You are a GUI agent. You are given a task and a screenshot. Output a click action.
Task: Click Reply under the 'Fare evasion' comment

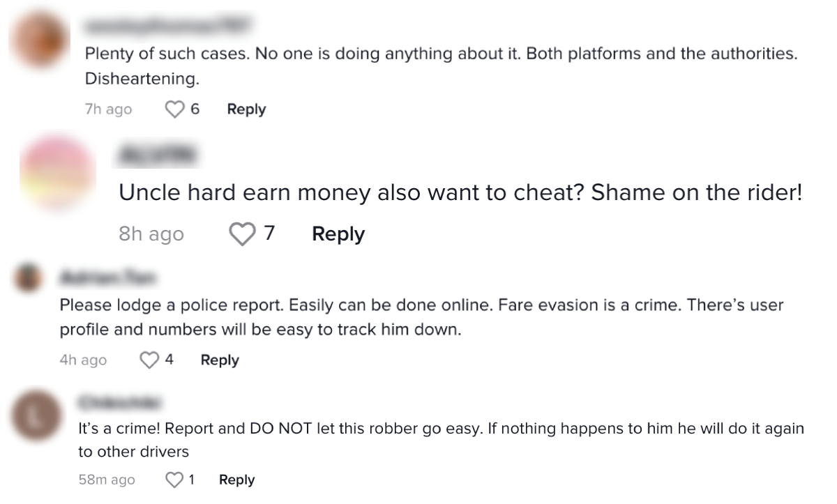coord(220,360)
